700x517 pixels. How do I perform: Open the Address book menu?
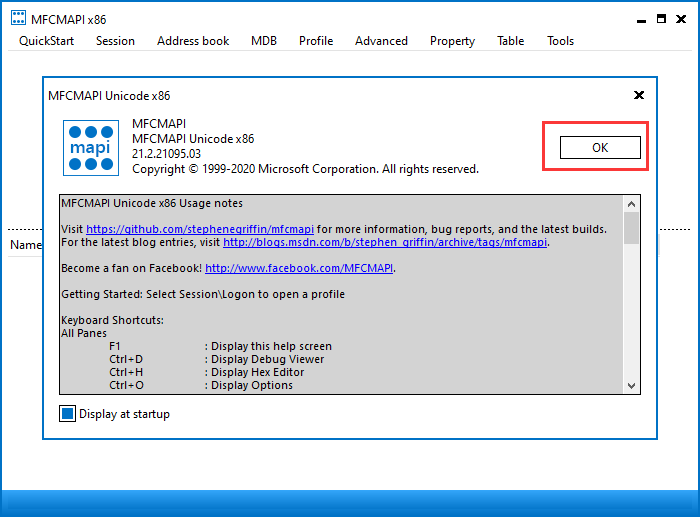click(x=193, y=41)
